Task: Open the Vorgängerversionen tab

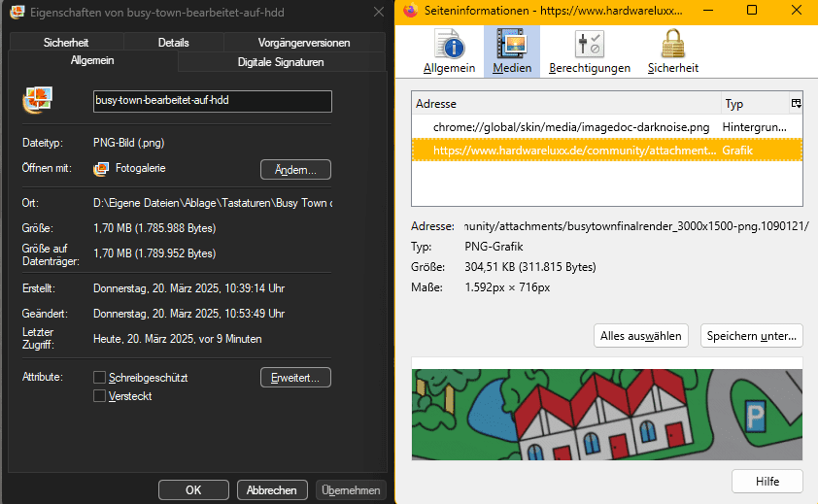Action: tap(304, 43)
